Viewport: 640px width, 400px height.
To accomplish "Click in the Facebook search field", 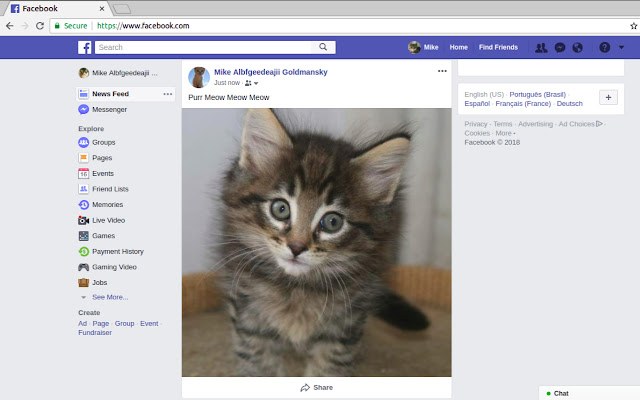I will [205, 47].
